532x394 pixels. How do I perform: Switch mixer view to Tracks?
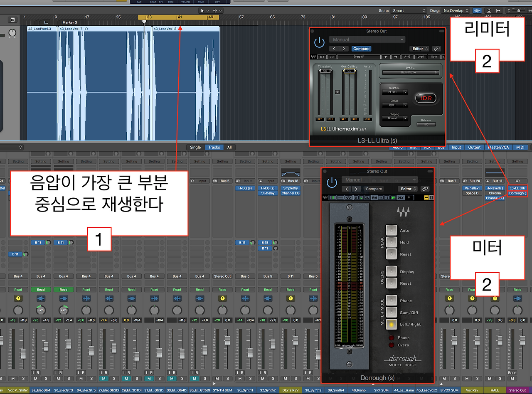214,147
